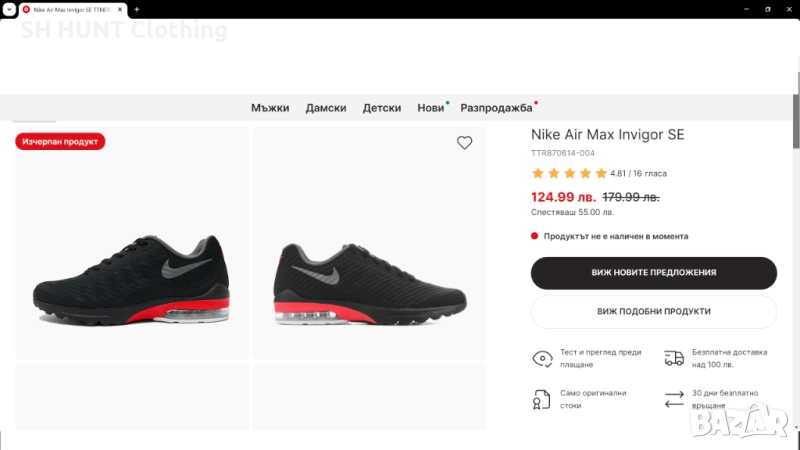Viewport: 800px width, 450px height.
Task: Open the Мъжки menu category
Action: click(270, 108)
